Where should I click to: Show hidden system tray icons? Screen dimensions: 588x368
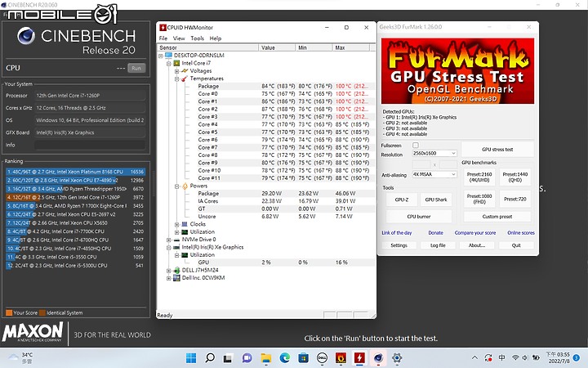click(x=474, y=357)
